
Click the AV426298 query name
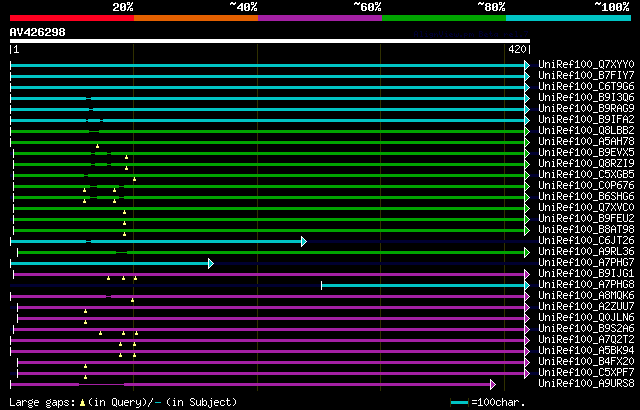pos(38,32)
